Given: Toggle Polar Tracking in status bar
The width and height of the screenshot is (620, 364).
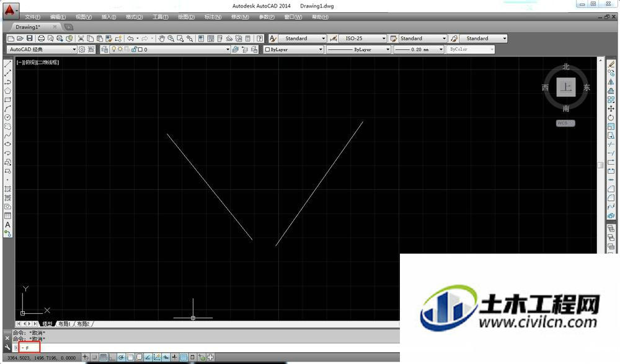Looking at the screenshot, I should point(121,357).
